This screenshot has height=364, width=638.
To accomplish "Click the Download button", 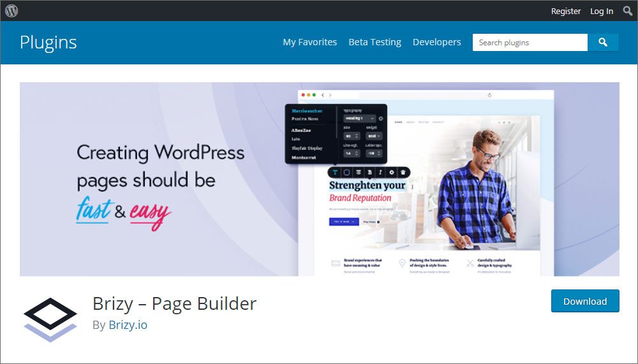I will pos(585,301).
